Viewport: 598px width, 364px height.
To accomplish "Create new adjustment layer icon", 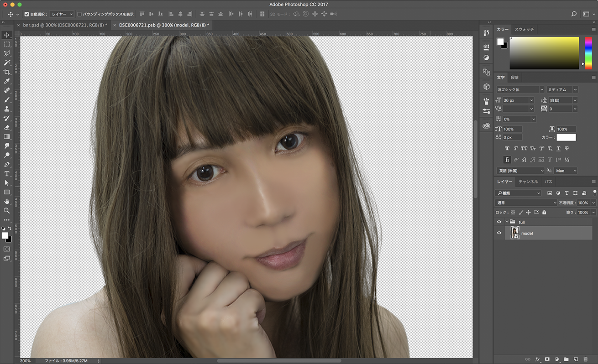I will (x=556, y=359).
